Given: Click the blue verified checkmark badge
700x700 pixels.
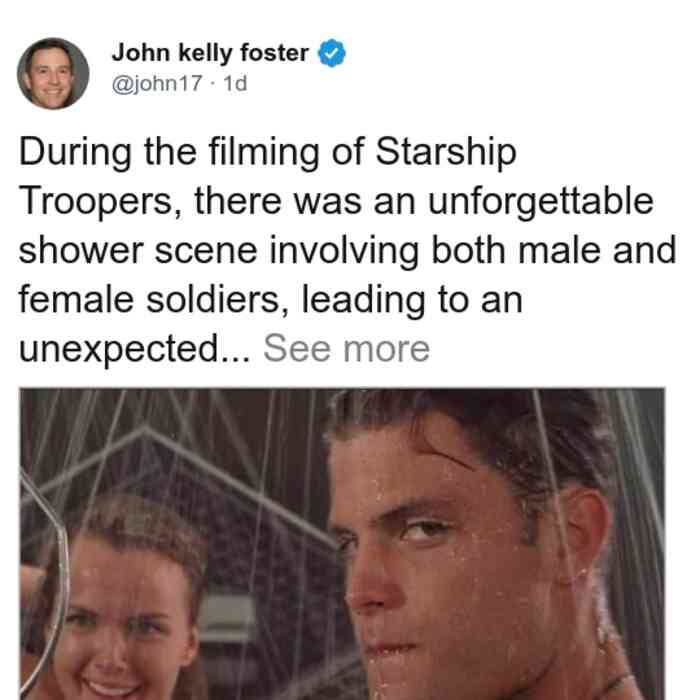Looking at the screenshot, I should (331, 53).
